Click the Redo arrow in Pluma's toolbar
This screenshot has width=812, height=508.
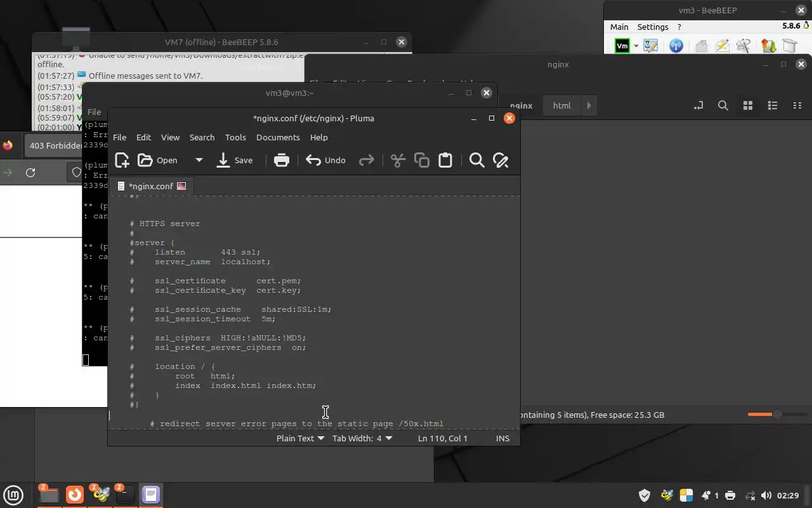pos(366,160)
